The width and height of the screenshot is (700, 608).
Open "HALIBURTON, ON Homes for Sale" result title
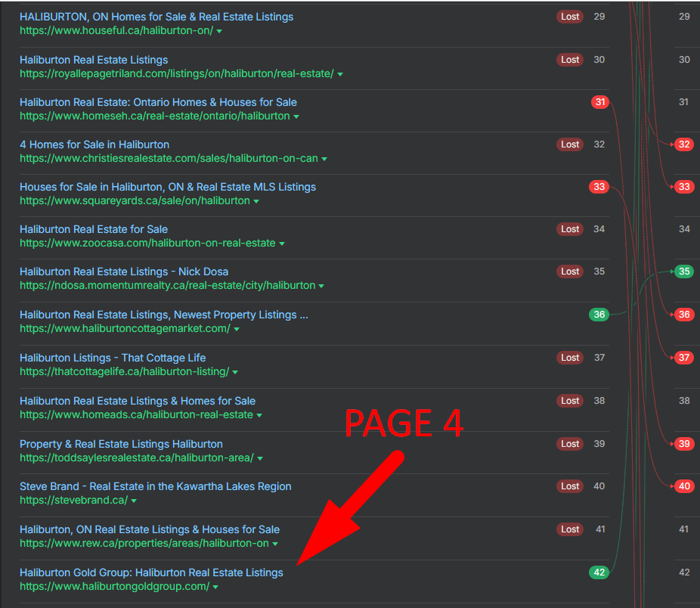click(x=156, y=17)
